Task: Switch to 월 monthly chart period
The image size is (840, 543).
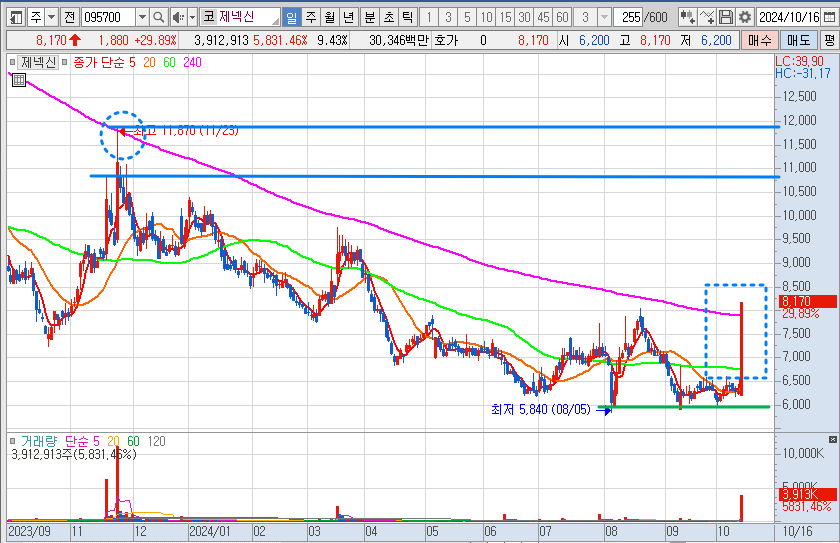Action: (x=330, y=18)
